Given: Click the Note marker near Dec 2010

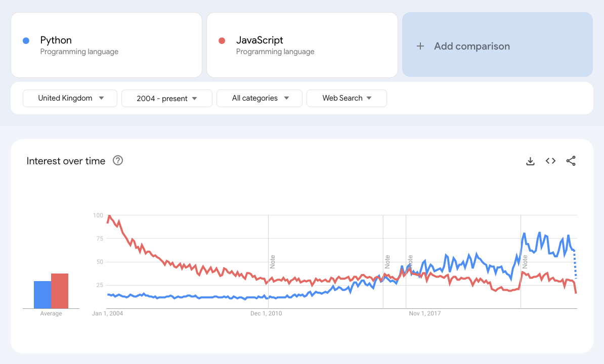Looking at the screenshot, I should [273, 261].
